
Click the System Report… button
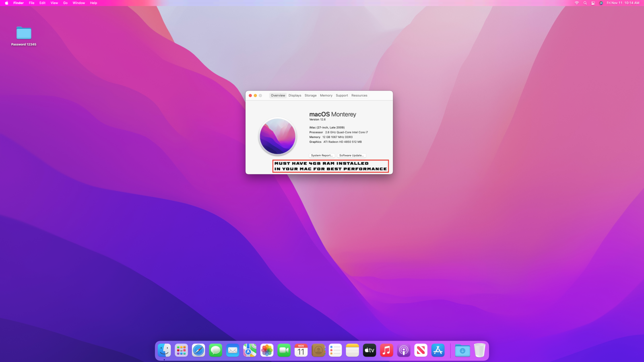pyautogui.click(x=322, y=155)
